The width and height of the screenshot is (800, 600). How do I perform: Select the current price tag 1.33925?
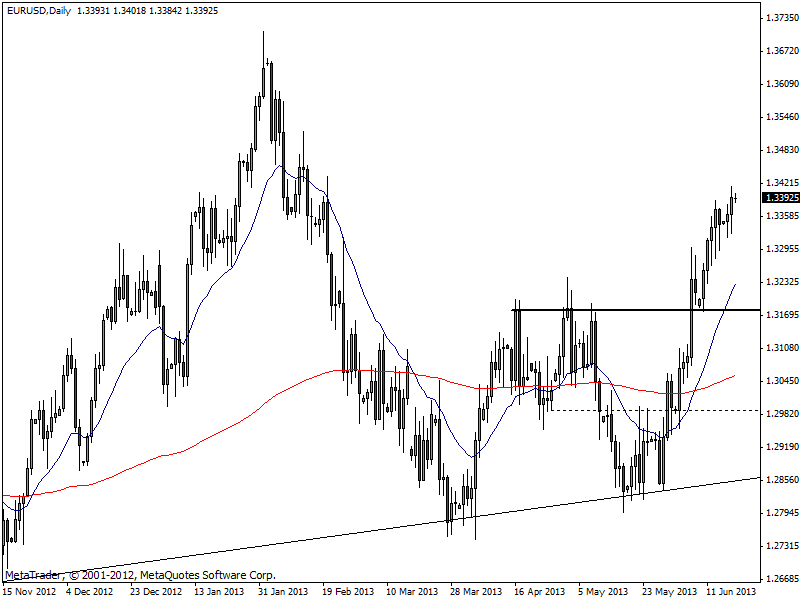pos(781,198)
